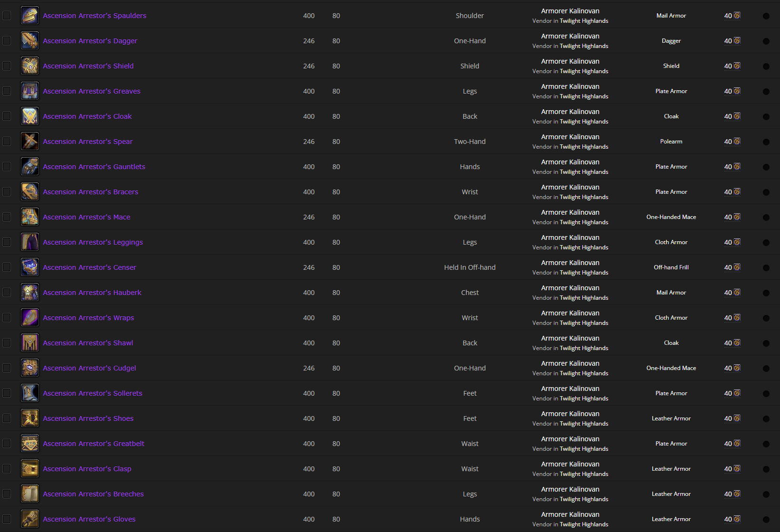Click the Ascension Arrestor's Shield item icon
This screenshot has height=532, width=780.
(30, 66)
